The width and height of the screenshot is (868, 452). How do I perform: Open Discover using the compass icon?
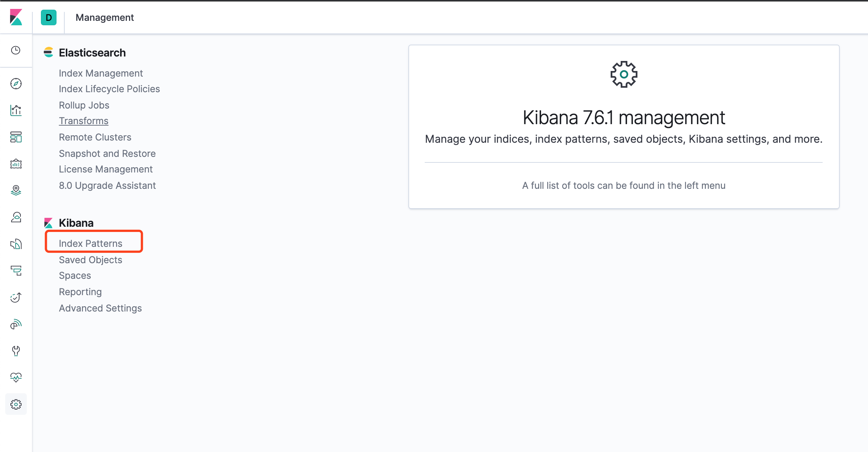click(16, 84)
